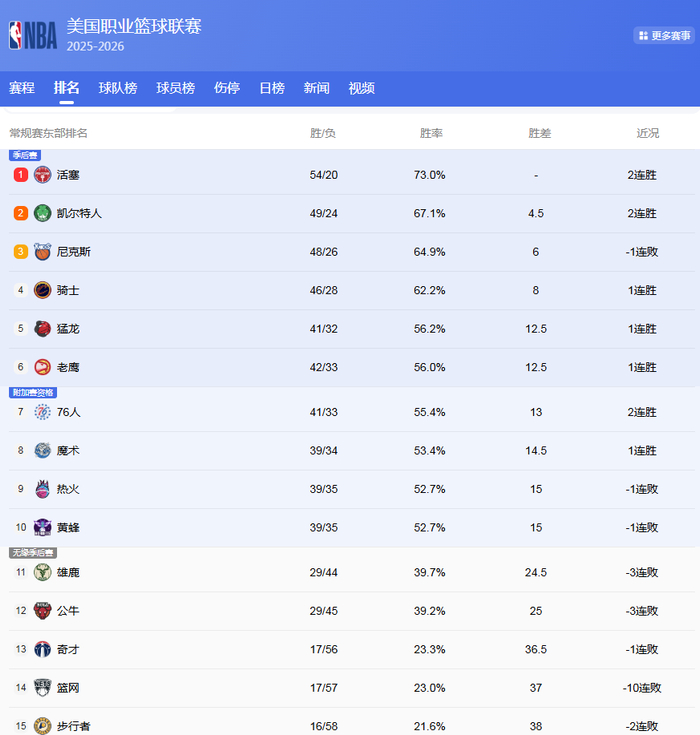Viewport: 700px width, 735px height.
Task: Click the 猛龙 team logo
Action: 42,329
